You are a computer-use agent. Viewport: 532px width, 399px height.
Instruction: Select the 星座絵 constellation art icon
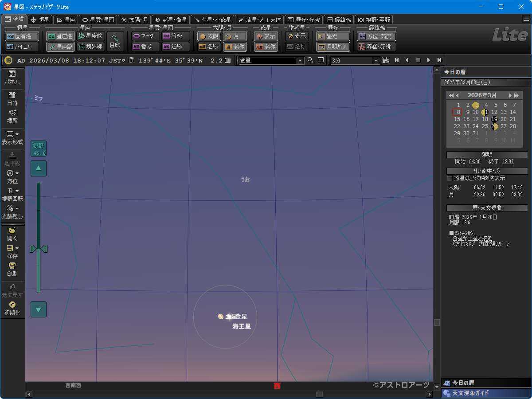90,36
